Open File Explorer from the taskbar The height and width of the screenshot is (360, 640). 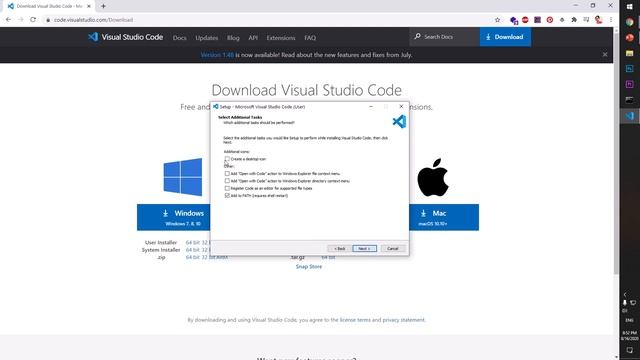(629, 53)
